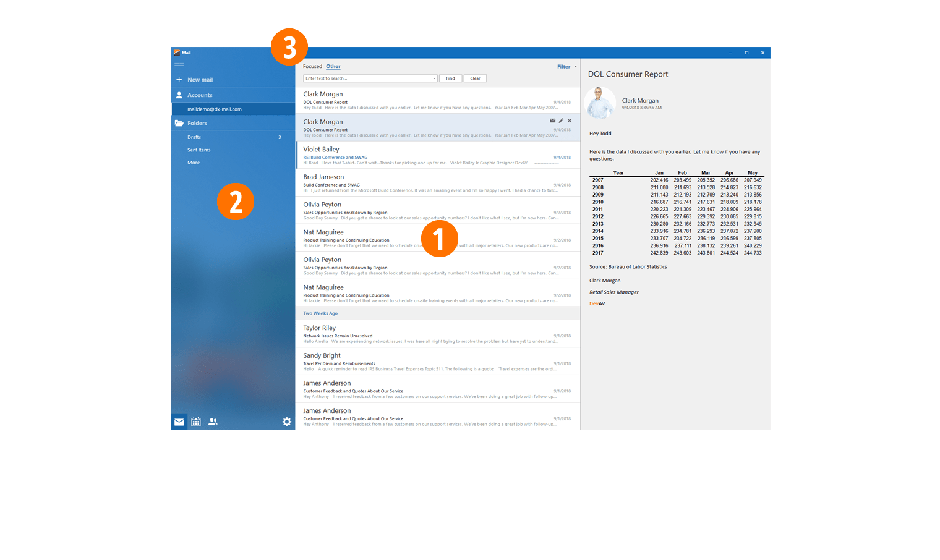Expand the Folders section
Viewport: 940px width, 560px height.
[197, 123]
